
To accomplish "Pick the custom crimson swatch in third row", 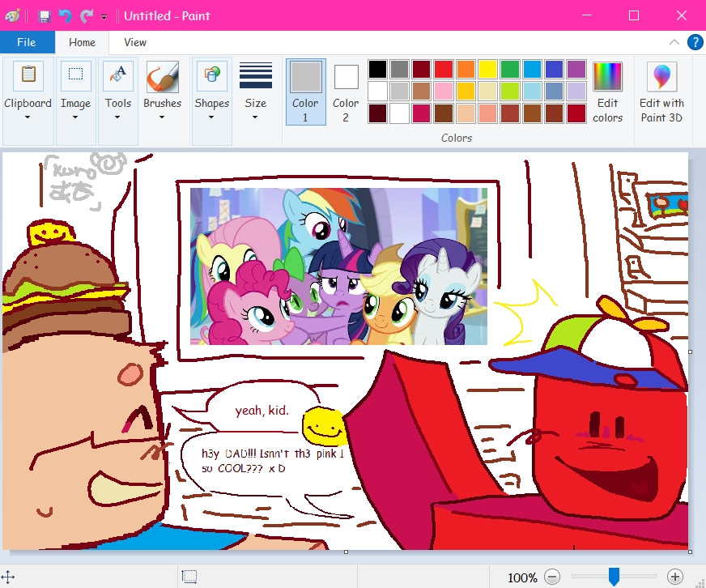I will tap(422, 113).
